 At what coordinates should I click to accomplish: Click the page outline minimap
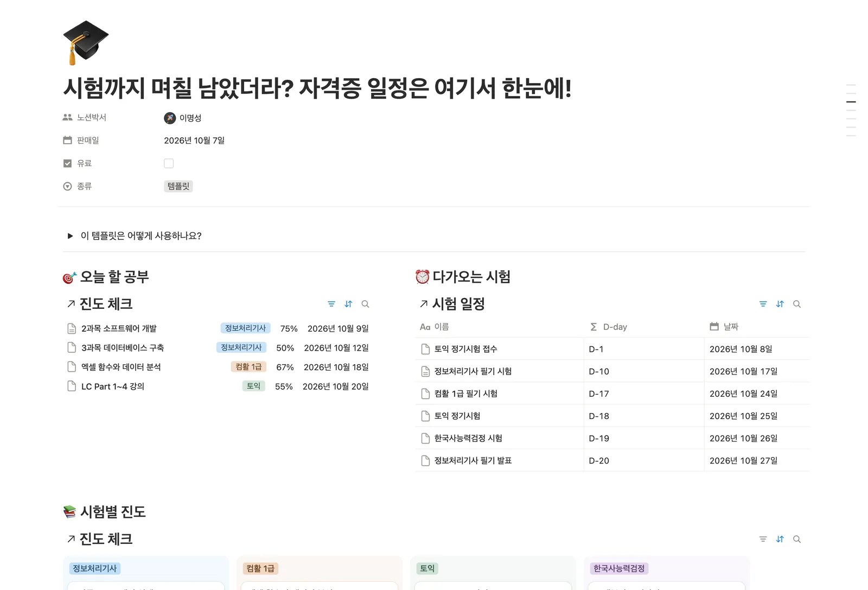pyautogui.click(x=851, y=110)
